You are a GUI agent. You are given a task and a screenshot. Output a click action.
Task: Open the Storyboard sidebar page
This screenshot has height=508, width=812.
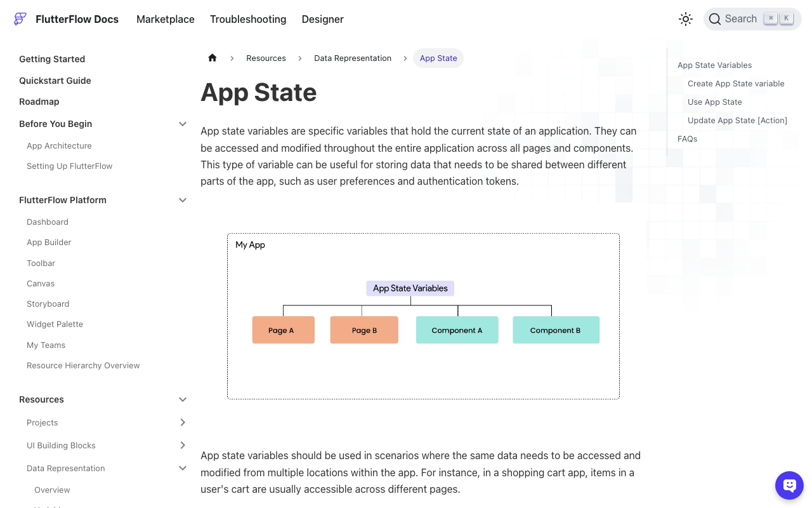(x=48, y=304)
